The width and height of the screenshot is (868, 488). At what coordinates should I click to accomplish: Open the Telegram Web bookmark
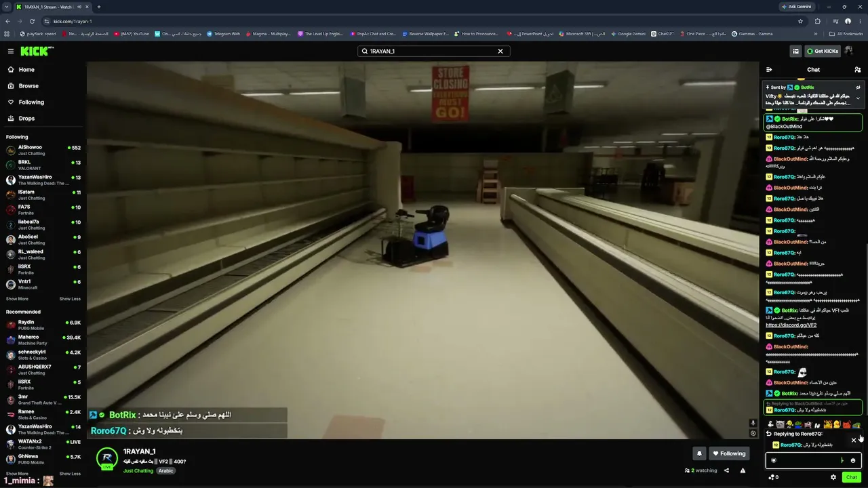point(223,34)
